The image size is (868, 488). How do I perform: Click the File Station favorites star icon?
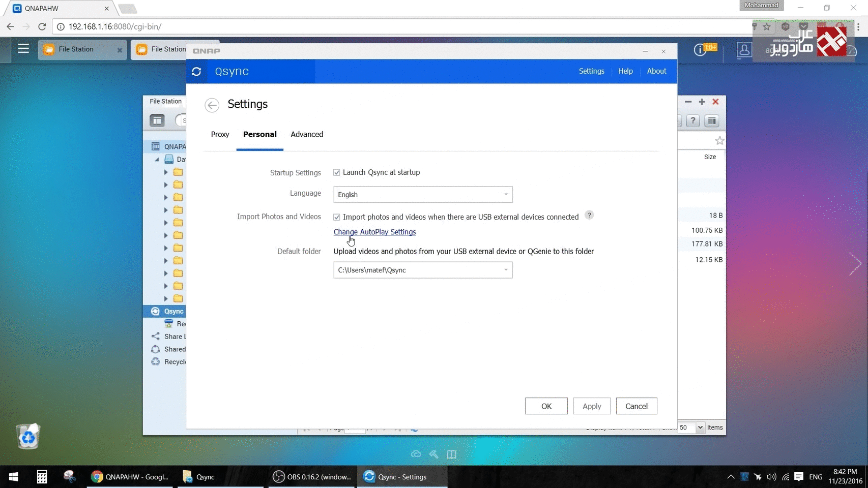coord(719,140)
